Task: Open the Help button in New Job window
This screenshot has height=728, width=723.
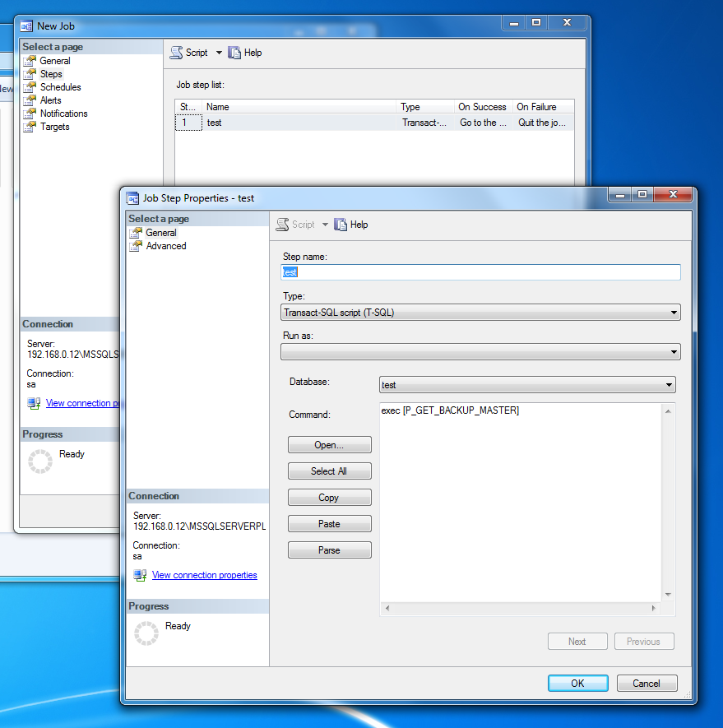Action: (x=245, y=53)
